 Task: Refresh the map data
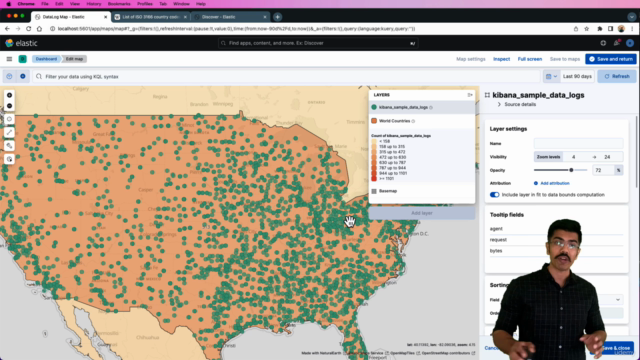617,76
